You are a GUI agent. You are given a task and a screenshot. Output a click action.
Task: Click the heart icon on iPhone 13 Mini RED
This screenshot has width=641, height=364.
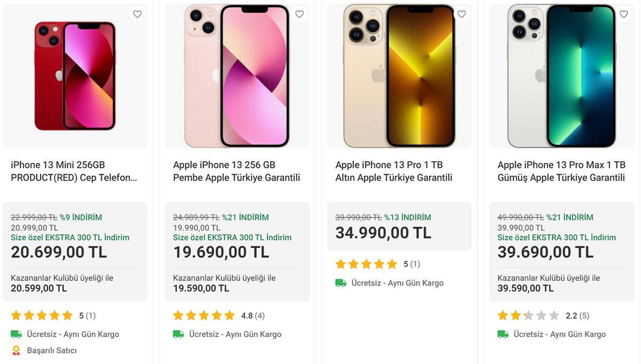[x=137, y=14]
